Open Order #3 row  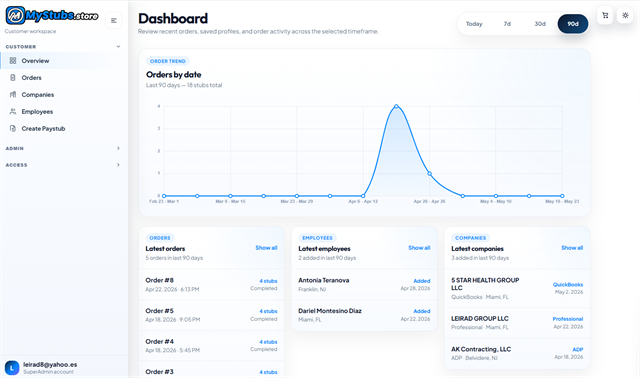coord(211,369)
